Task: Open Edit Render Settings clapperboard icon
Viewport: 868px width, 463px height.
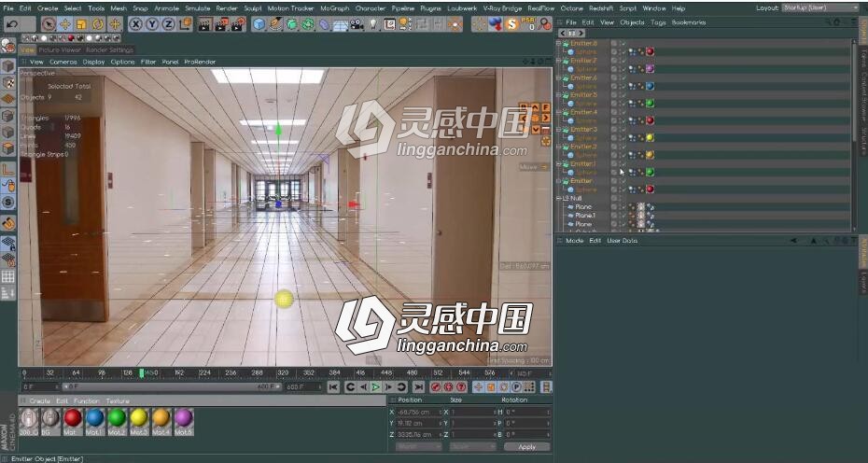Action: 239,24
